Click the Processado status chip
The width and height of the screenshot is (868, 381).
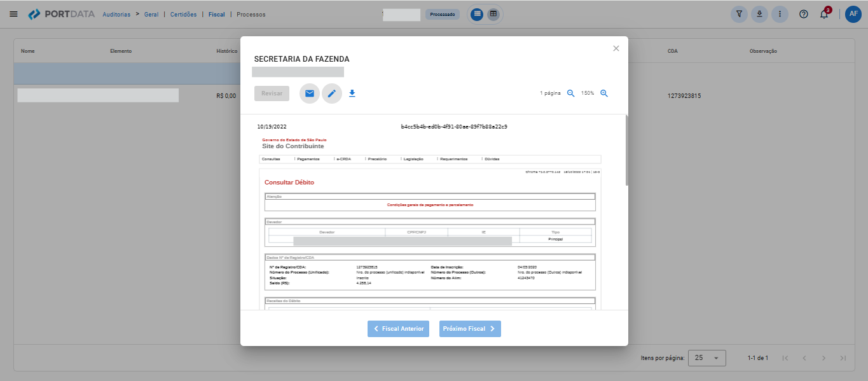(x=443, y=14)
